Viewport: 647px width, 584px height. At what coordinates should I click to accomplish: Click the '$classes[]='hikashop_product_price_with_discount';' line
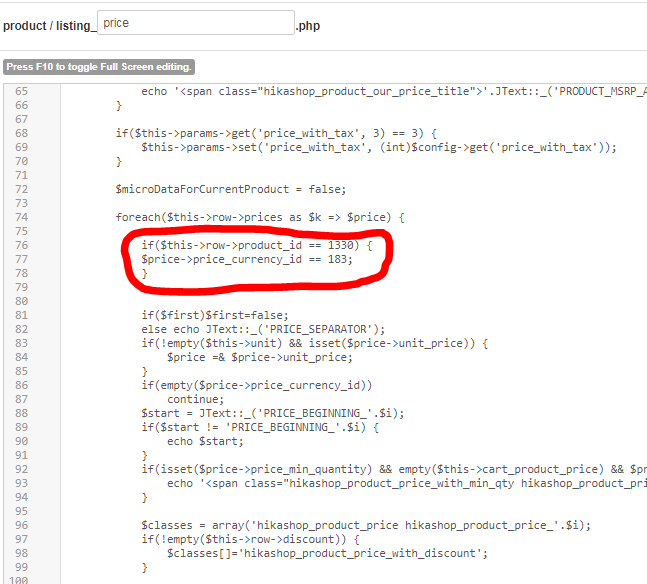[x=327, y=553]
